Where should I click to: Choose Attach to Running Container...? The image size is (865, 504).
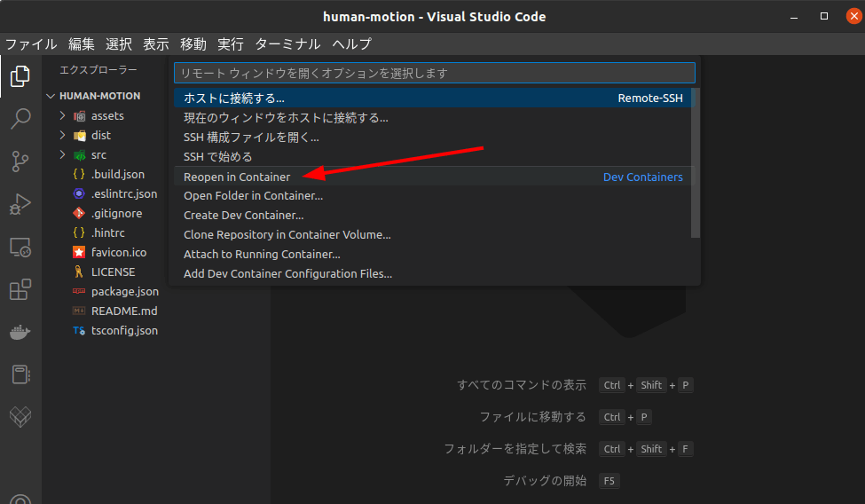click(434, 255)
